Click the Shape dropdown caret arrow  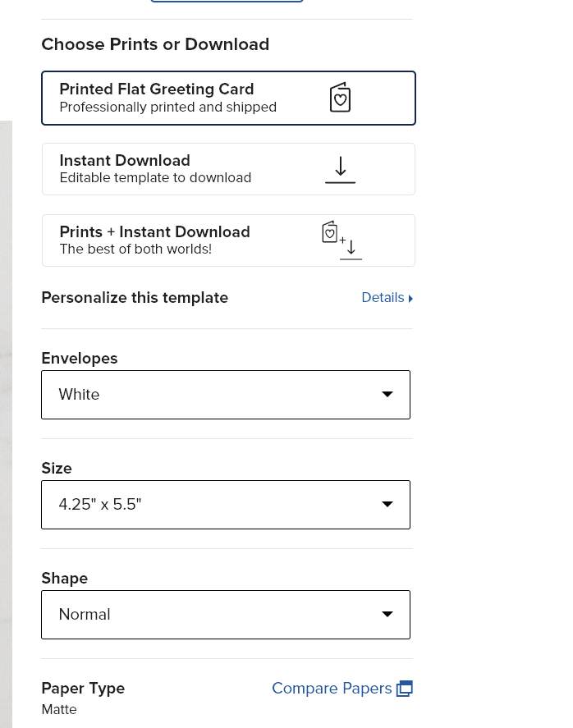pos(387,614)
